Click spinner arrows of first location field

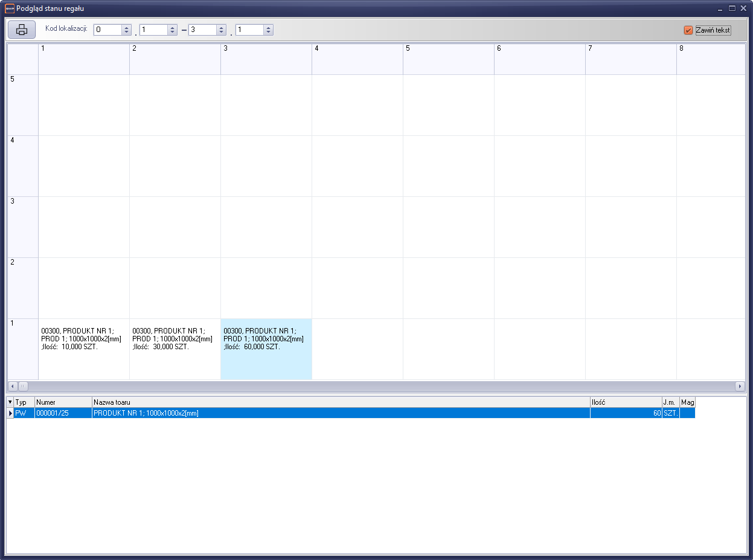pyautogui.click(x=126, y=30)
